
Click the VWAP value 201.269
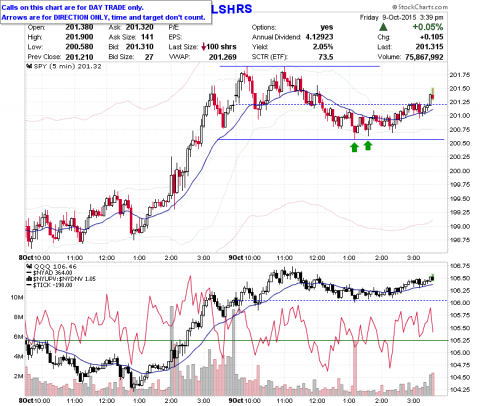tap(223, 57)
